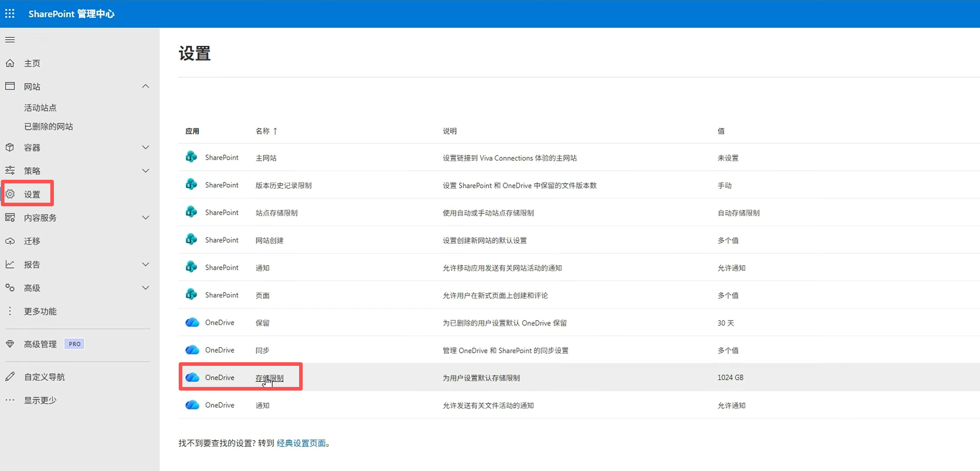Click the SharePoint 管理中心 header title
Viewport: 980px width, 471px height.
point(71,14)
